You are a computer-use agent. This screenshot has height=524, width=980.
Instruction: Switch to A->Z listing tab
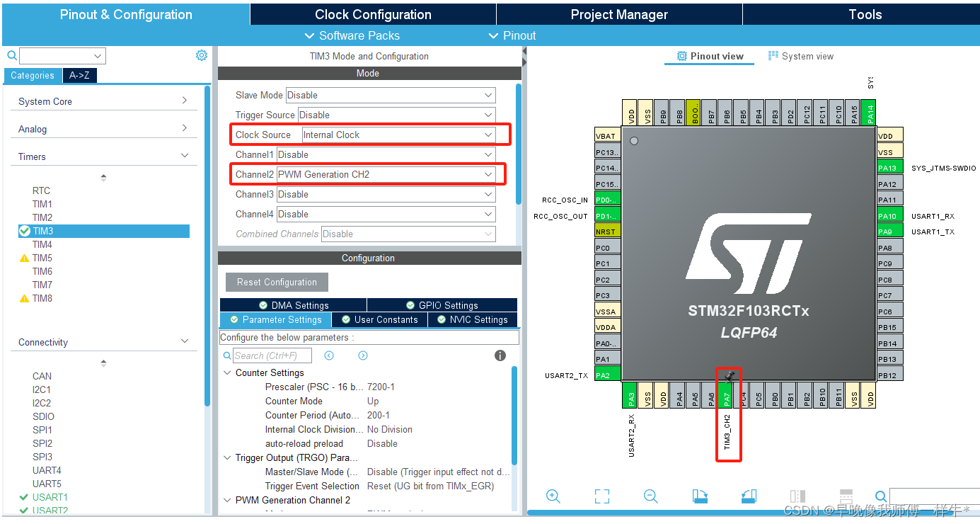80,75
